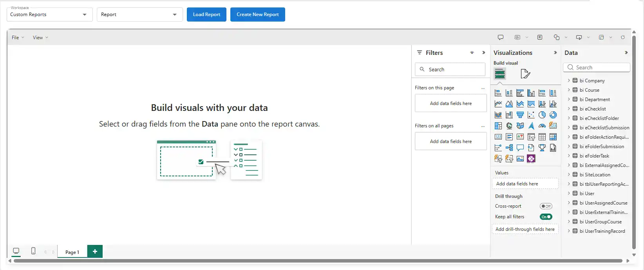Image resolution: width=644 pixels, height=270 pixels.
Task: Click the Add drill-through fields well
Action: [x=525, y=229]
